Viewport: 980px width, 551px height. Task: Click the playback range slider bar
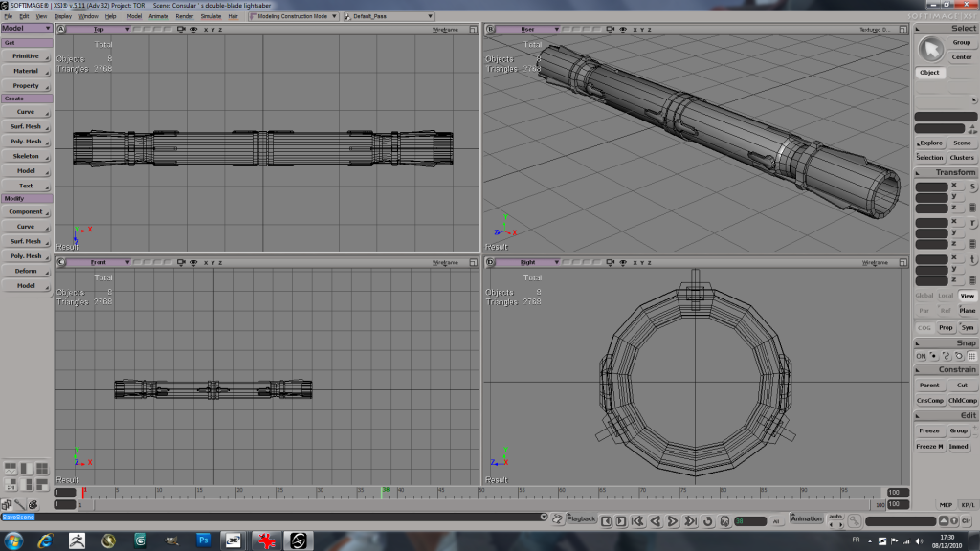click(481, 505)
